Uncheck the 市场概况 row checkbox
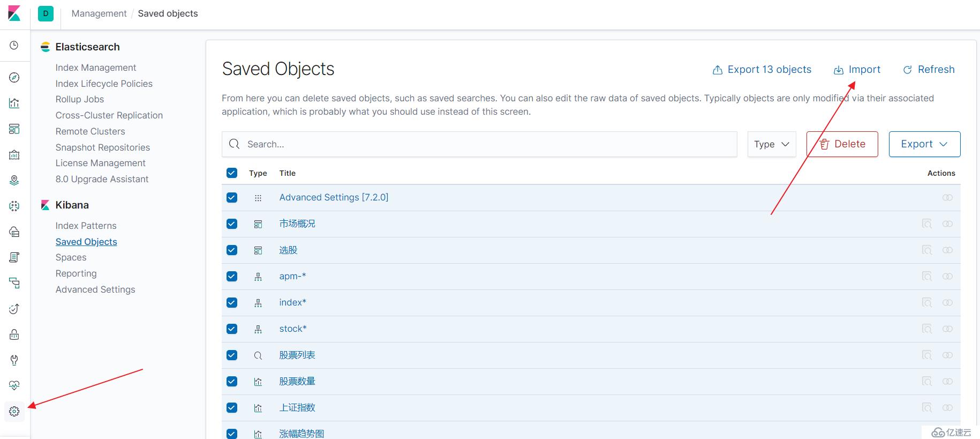Image resolution: width=980 pixels, height=439 pixels. 232,224
